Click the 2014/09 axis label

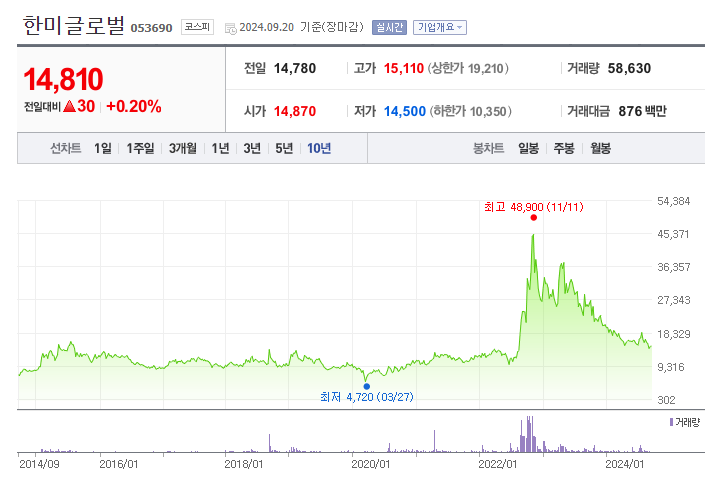tap(39, 464)
